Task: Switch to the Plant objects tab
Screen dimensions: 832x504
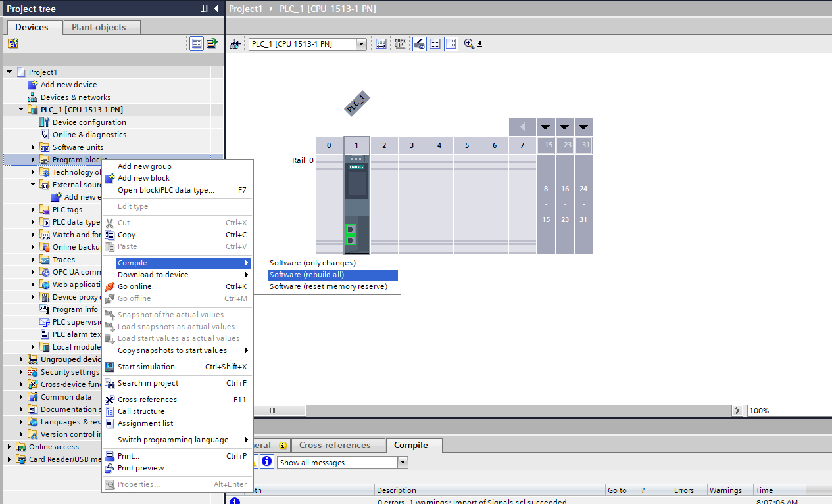Action: (x=98, y=27)
